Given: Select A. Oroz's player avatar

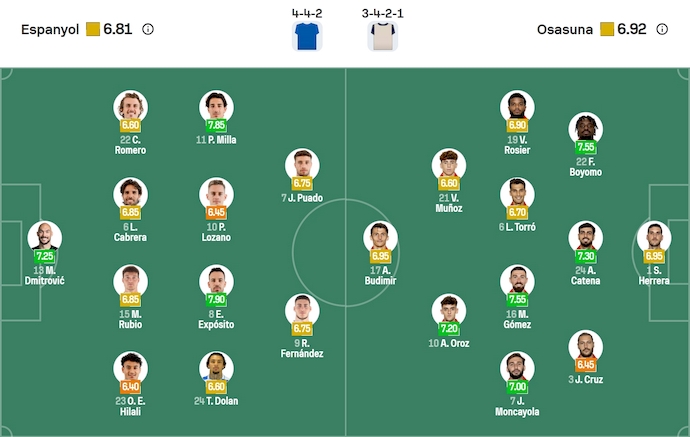Looking at the screenshot, I should 449,310.
